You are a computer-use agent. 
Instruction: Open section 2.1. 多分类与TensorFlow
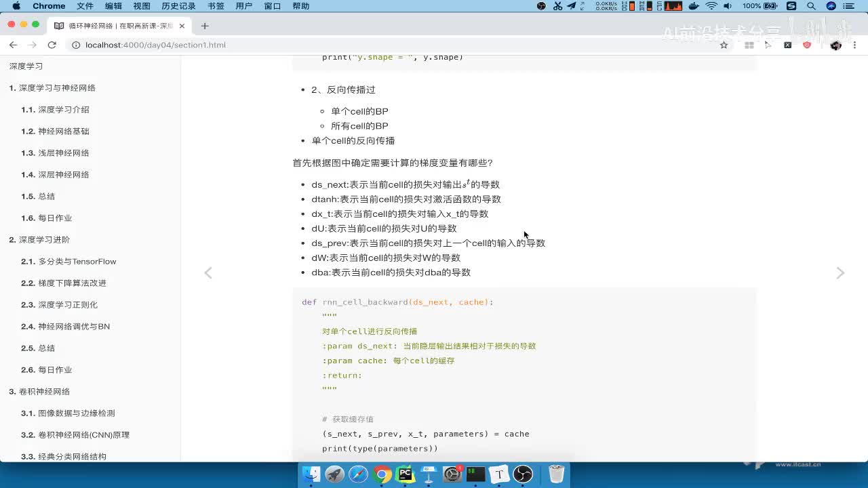click(68, 262)
